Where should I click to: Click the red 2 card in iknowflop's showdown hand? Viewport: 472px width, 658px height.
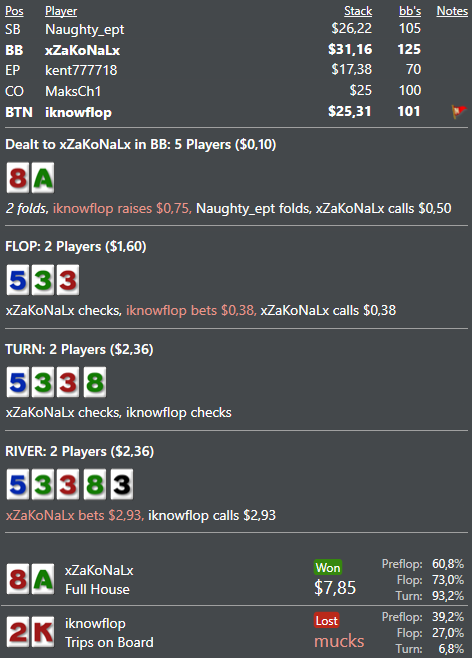[x=18, y=632]
